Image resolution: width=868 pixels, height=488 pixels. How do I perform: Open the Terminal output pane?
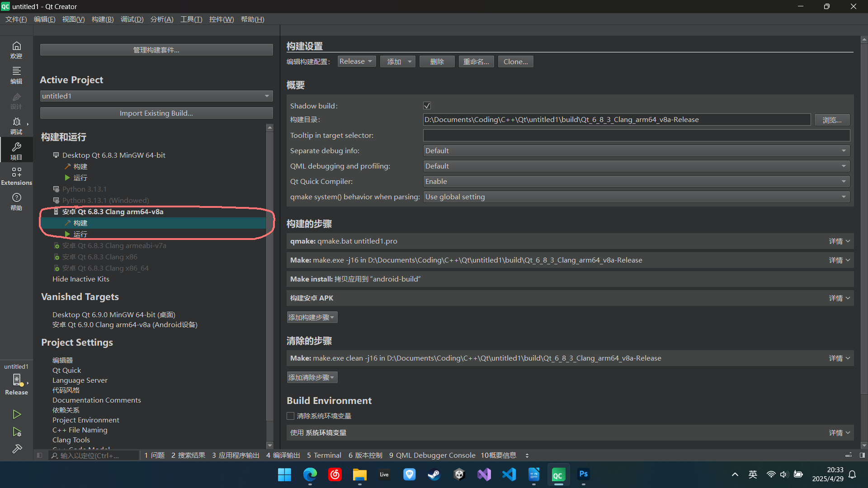click(324, 455)
